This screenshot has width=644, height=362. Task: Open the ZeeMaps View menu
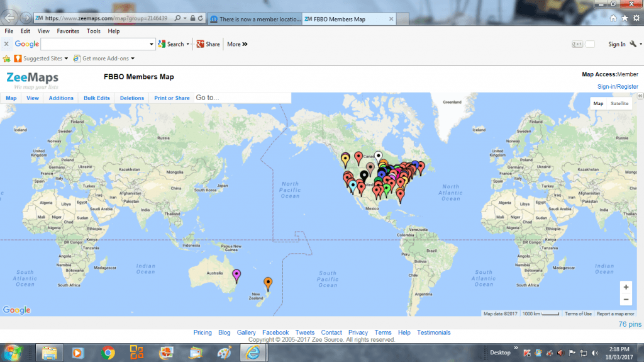pos(33,98)
